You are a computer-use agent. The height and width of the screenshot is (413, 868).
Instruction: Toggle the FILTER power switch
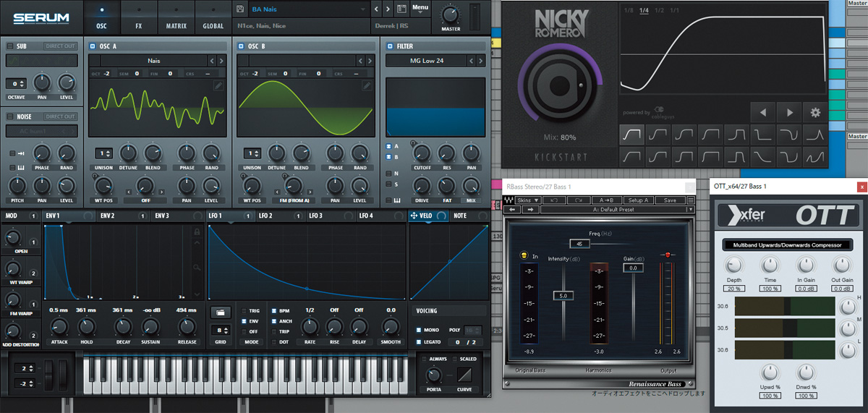[391, 46]
